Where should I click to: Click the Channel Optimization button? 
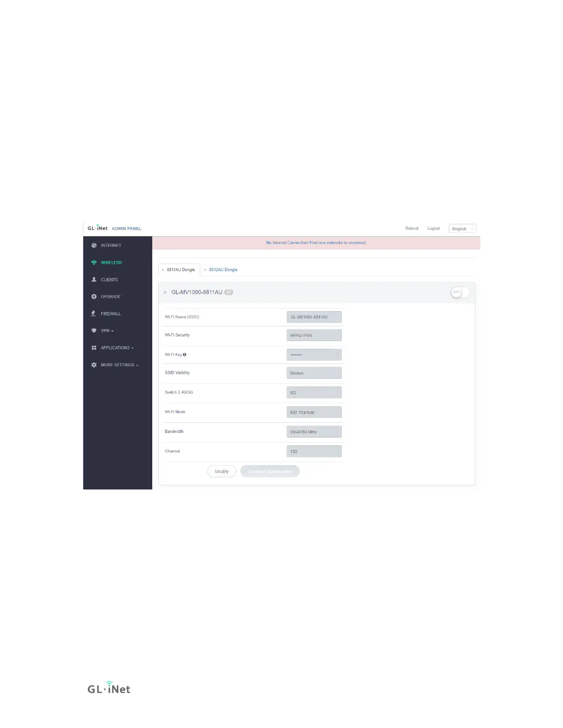270,472
